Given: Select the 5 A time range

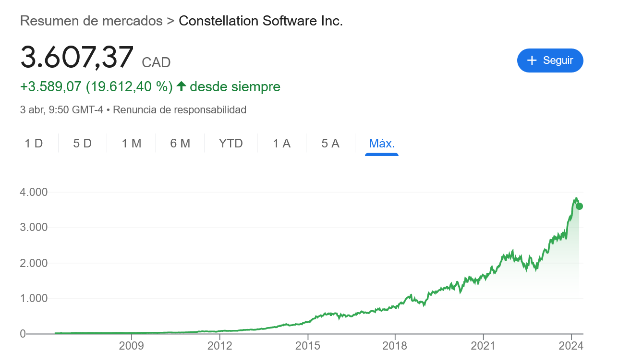Looking at the screenshot, I should (x=330, y=143).
